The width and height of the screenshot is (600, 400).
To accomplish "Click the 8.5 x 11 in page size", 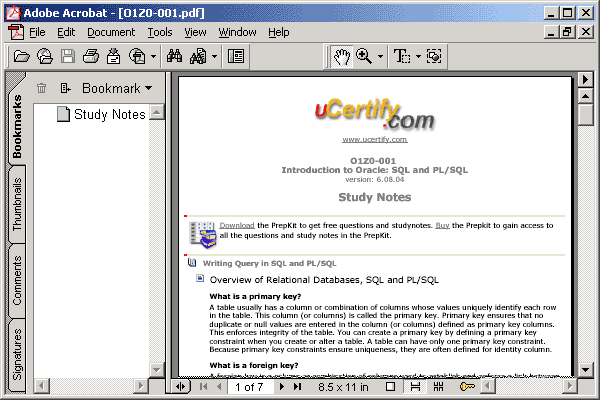I will [x=343, y=387].
